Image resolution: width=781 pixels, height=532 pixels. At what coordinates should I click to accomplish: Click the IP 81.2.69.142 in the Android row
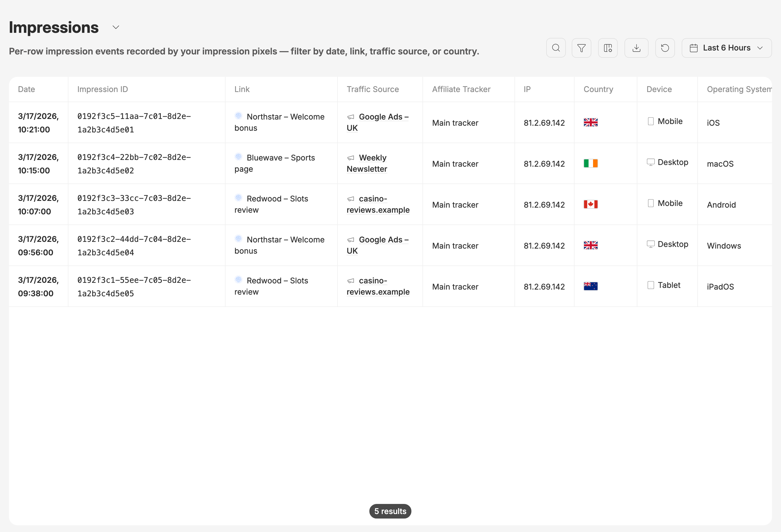pyautogui.click(x=544, y=205)
